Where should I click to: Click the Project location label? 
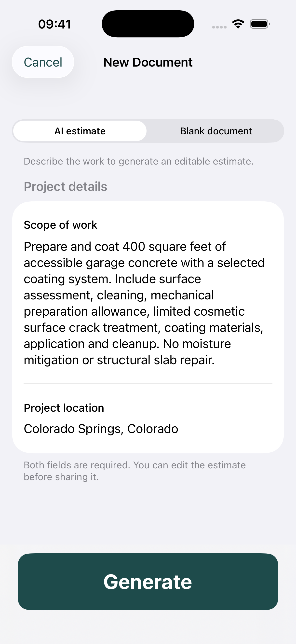coord(64,408)
